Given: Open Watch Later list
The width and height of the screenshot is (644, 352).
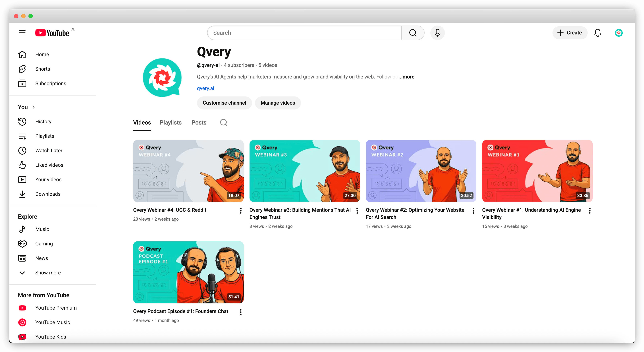Looking at the screenshot, I should [49, 150].
